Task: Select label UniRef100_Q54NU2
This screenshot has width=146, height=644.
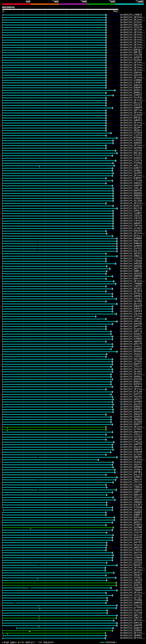Action: pyautogui.click(x=131, y=635)
